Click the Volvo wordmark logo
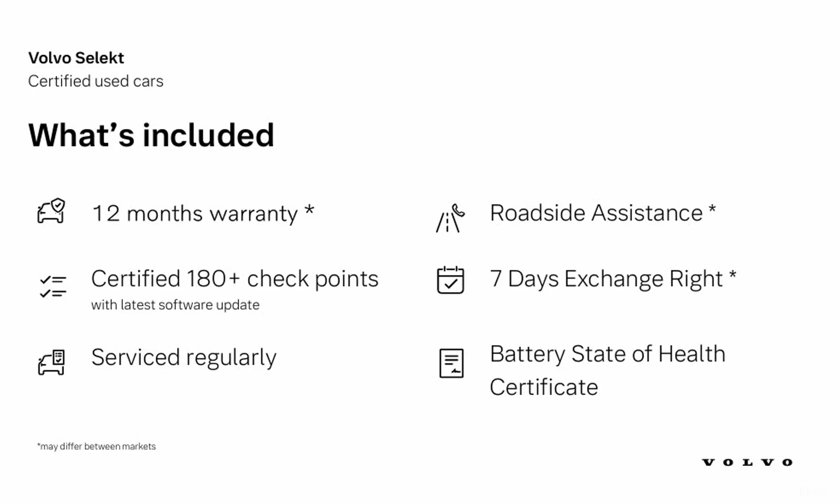The image size is (840, 504). point(747,462)
